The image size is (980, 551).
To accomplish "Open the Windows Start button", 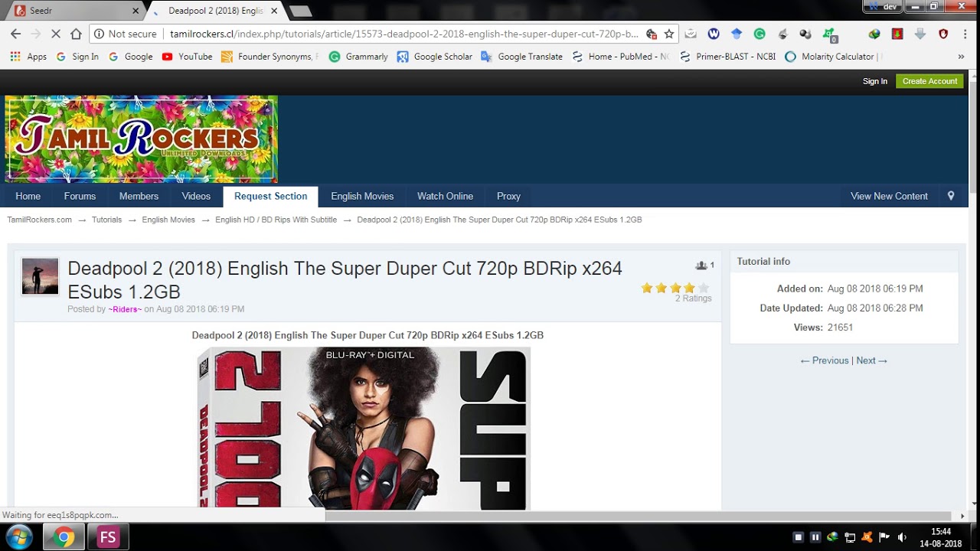I will [x=18, y=537].
